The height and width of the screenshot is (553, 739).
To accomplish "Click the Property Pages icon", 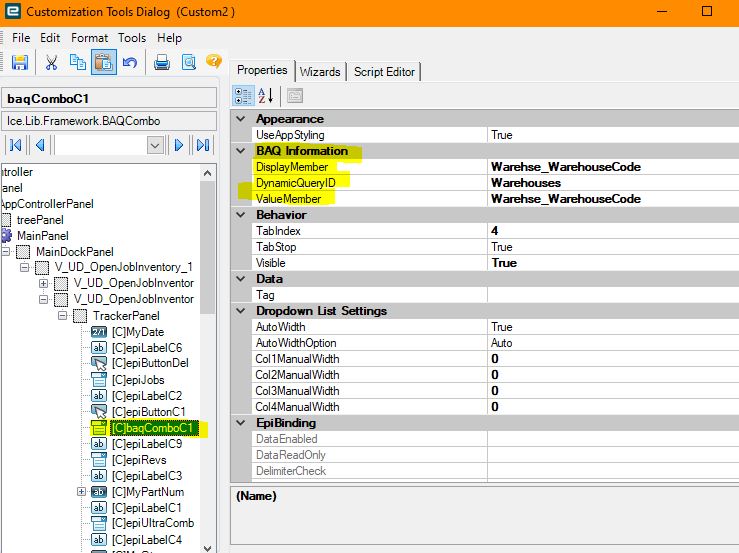I will point(295,96).
